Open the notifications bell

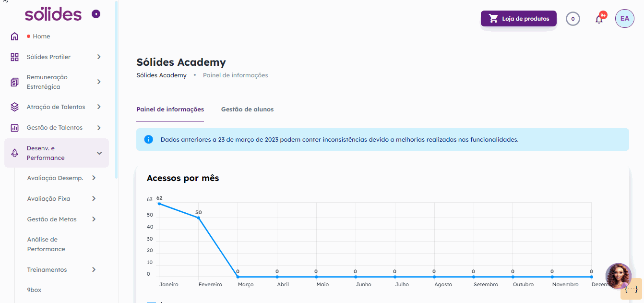(x=599, y=19)
